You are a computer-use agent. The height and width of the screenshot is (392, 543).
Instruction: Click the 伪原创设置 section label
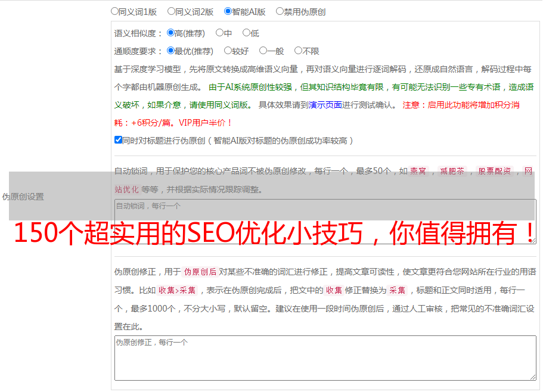(23, 197)
